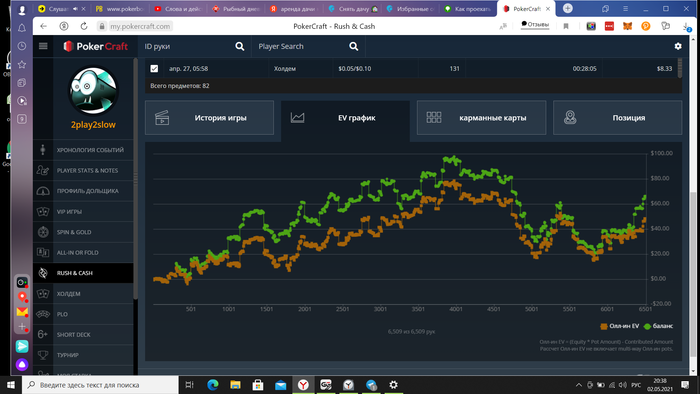Open PLO section in sidebar
The width and height of the screenshot is (700, 394).
click(83, 314)
